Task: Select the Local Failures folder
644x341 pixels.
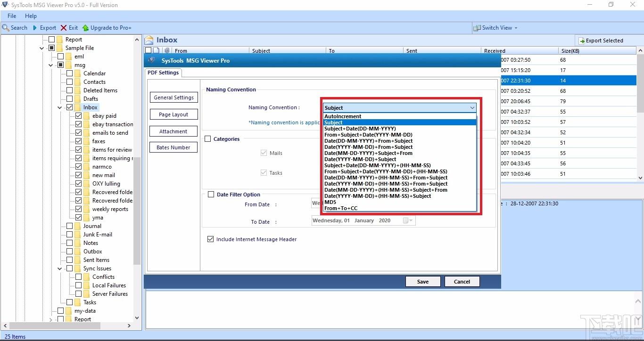Action: (109, 285)
